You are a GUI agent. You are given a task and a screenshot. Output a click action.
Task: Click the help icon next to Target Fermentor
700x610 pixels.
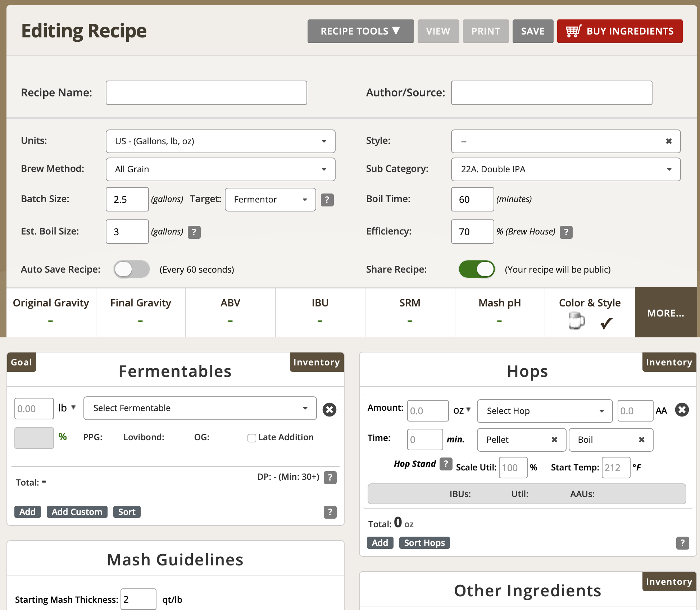coord(327,200)
